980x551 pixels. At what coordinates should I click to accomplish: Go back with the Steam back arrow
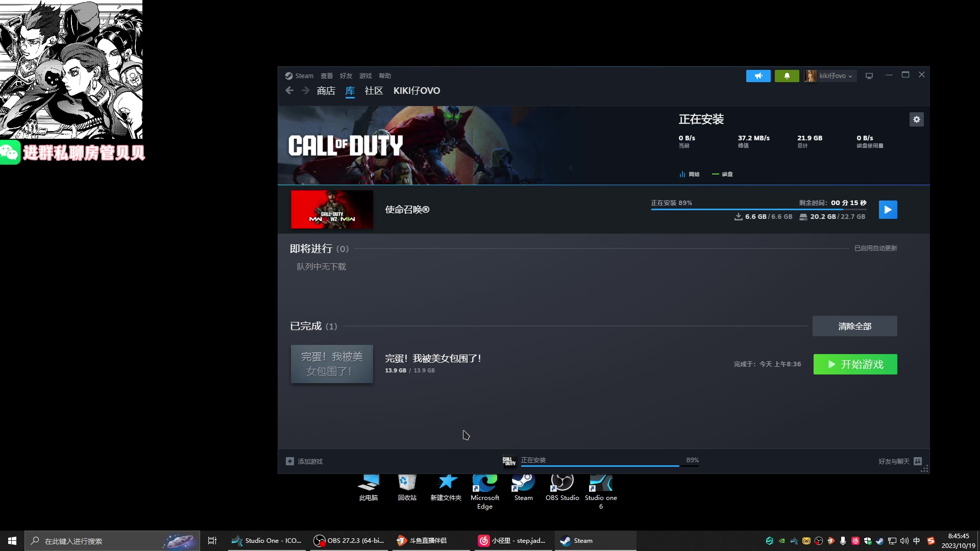(x=289, y=90)
